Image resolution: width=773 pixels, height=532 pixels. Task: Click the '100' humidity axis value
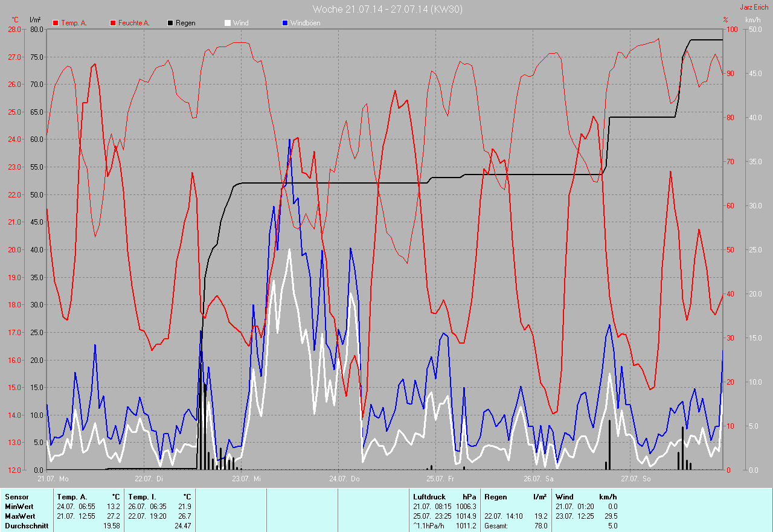coord(732,29)
